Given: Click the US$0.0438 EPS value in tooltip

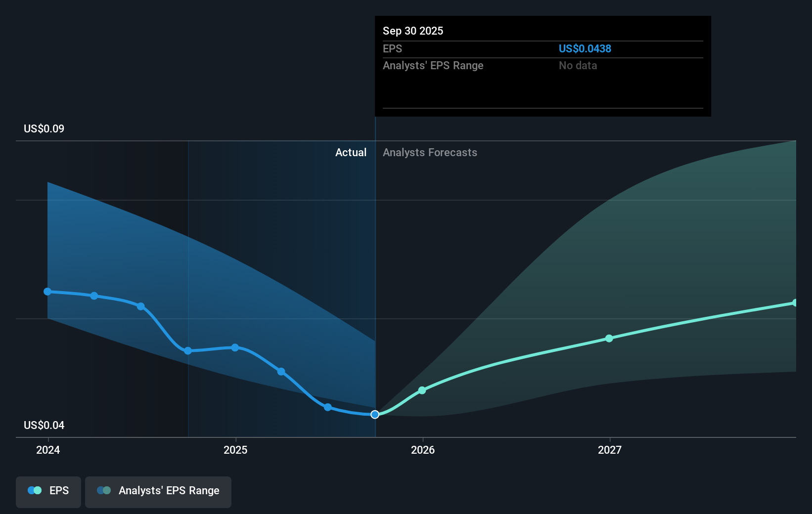Looking at the screenshot, I should point(585,48).
